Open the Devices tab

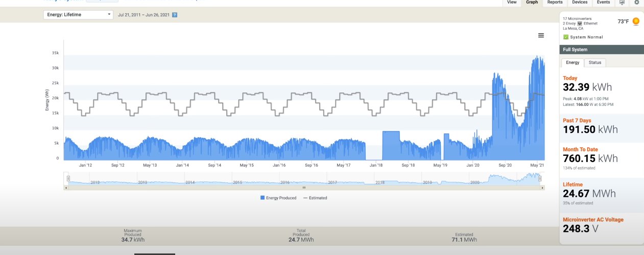[580, 3]
